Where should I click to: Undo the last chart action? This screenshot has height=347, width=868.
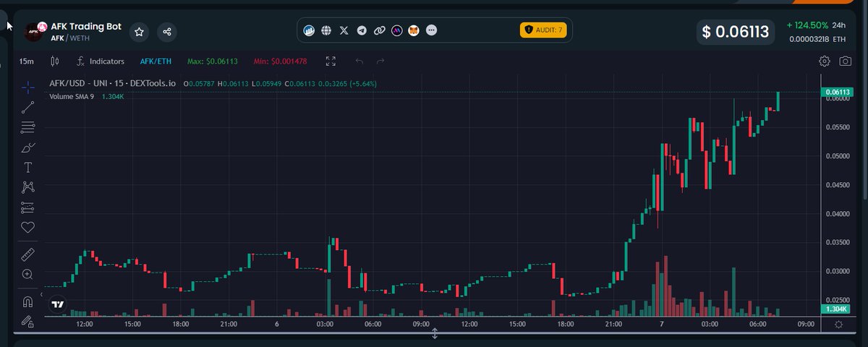pyautogui.click(x=360, y=61)
